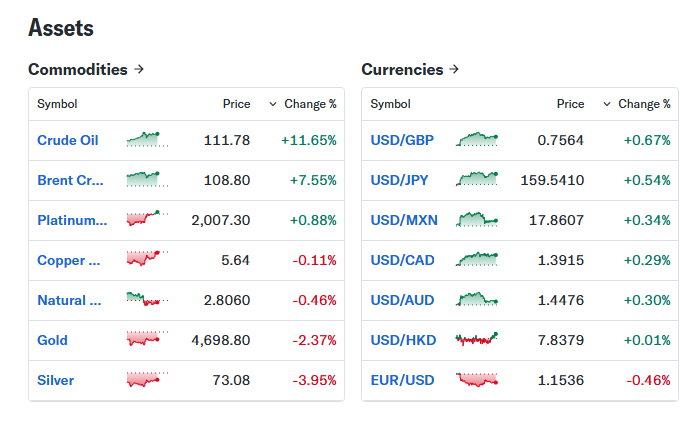Open the USD/AUD mini chart
Image resolution: width=680 pixels, height=421 pixels.
(479, 300)
